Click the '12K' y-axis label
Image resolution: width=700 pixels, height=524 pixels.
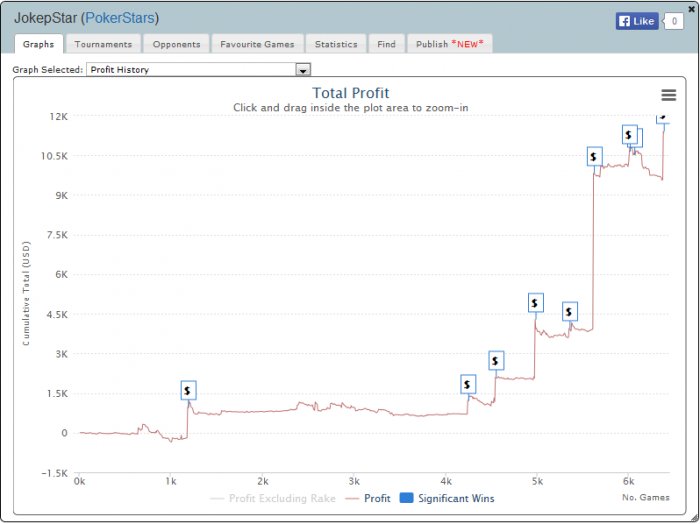tap(58, 116)
